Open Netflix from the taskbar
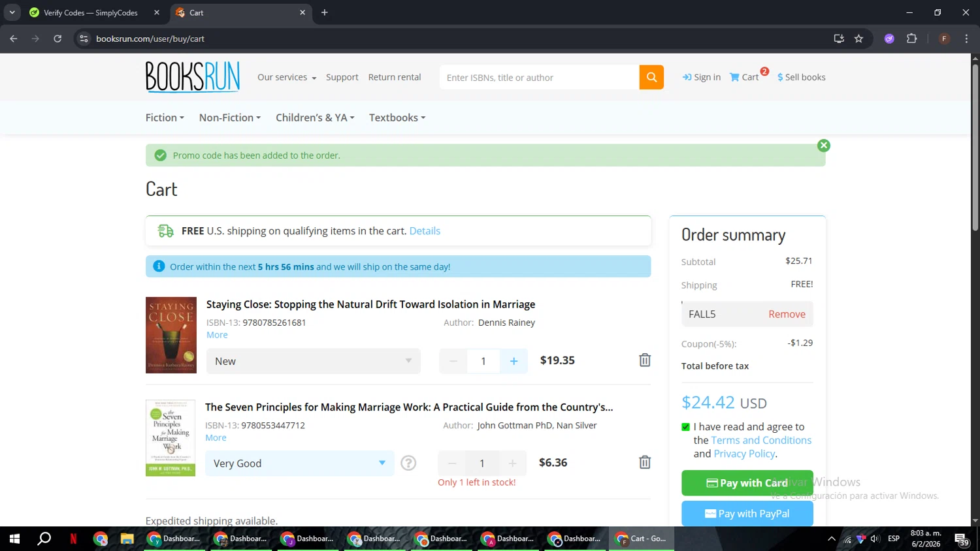This screenshot has height=551, width=980. pos(73,539)
